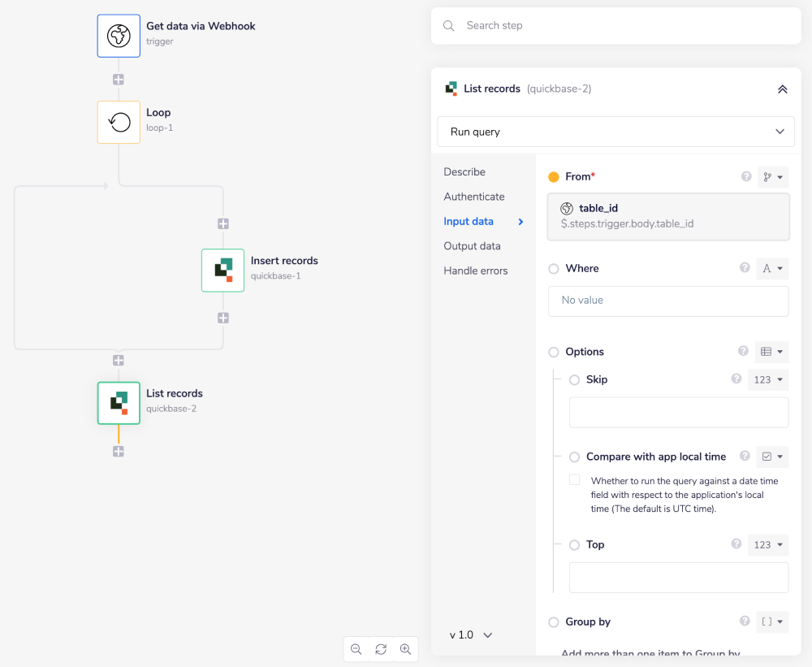This screenshot has width=812, height=667.
Task: Collapse the List records panel header
Action: [x=782, y=89]
